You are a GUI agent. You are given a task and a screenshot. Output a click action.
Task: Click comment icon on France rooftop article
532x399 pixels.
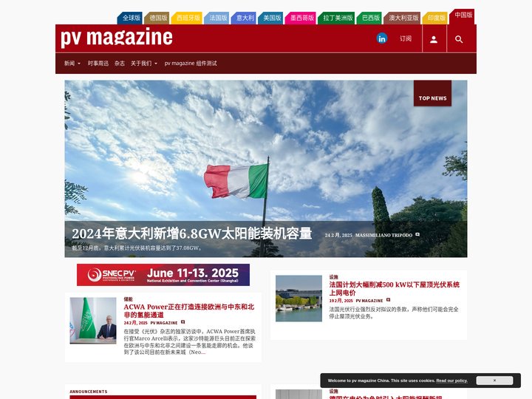pos(389,300)
